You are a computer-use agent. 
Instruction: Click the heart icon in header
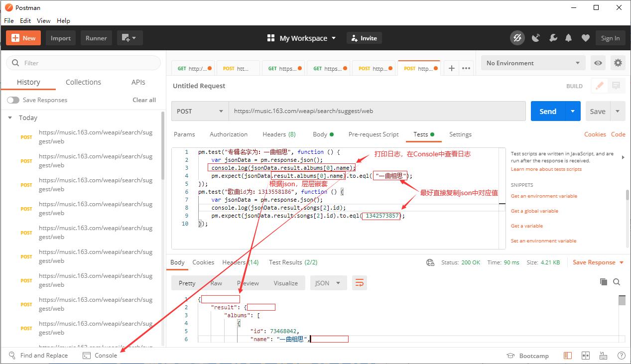586,38
